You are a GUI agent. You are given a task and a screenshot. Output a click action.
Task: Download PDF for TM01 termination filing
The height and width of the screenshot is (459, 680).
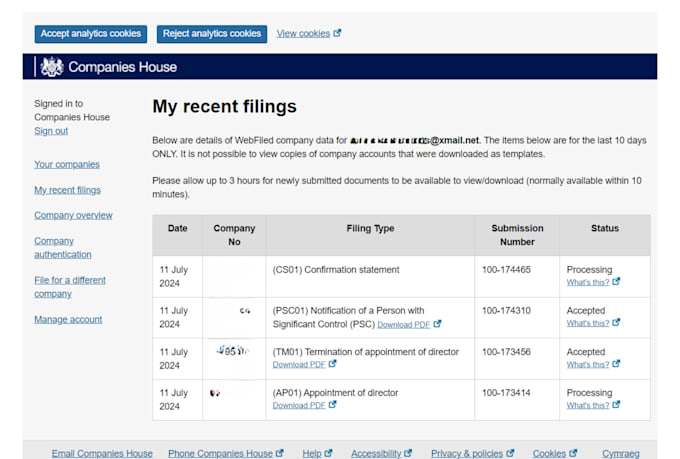[x=299, y=364]
